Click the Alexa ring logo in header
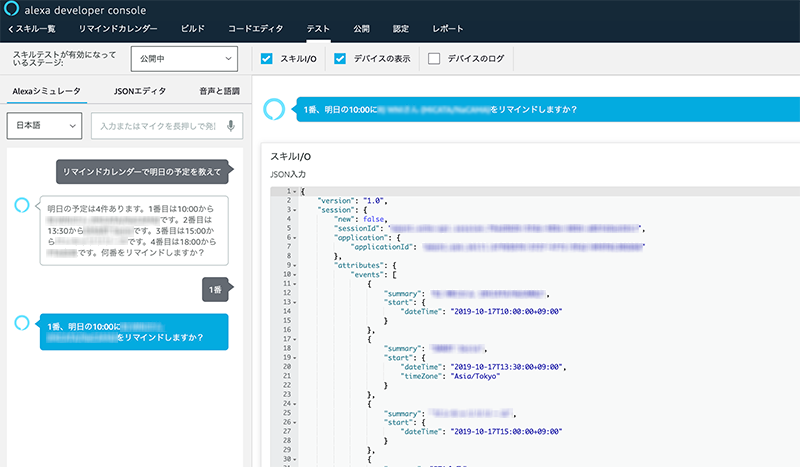800x467 pixels. coord(11,9)
